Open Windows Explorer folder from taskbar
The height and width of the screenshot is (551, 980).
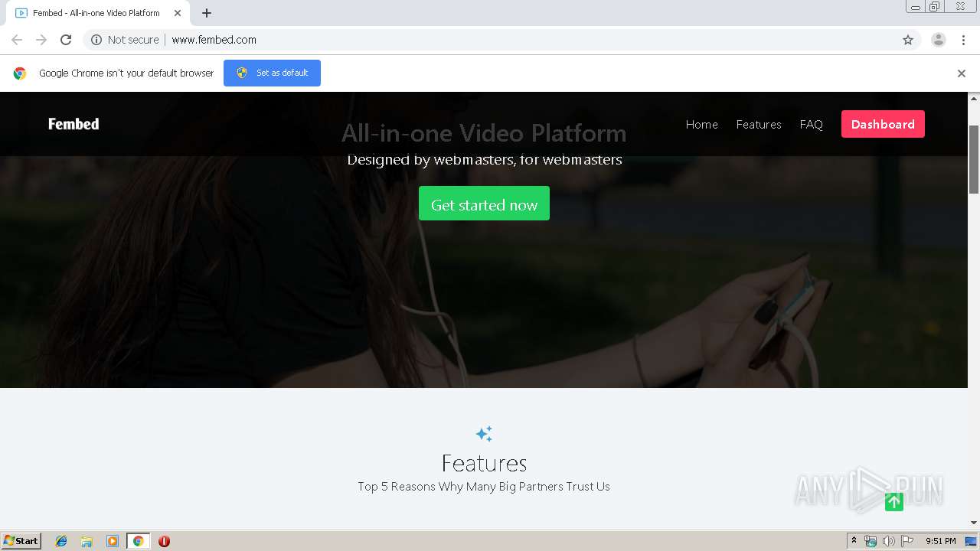coord(87,541)
